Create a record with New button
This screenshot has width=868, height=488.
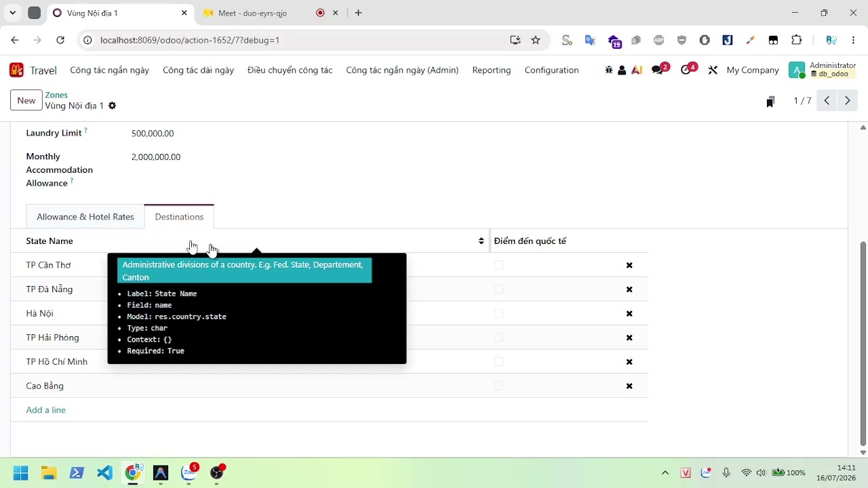[x=26, y=100]
